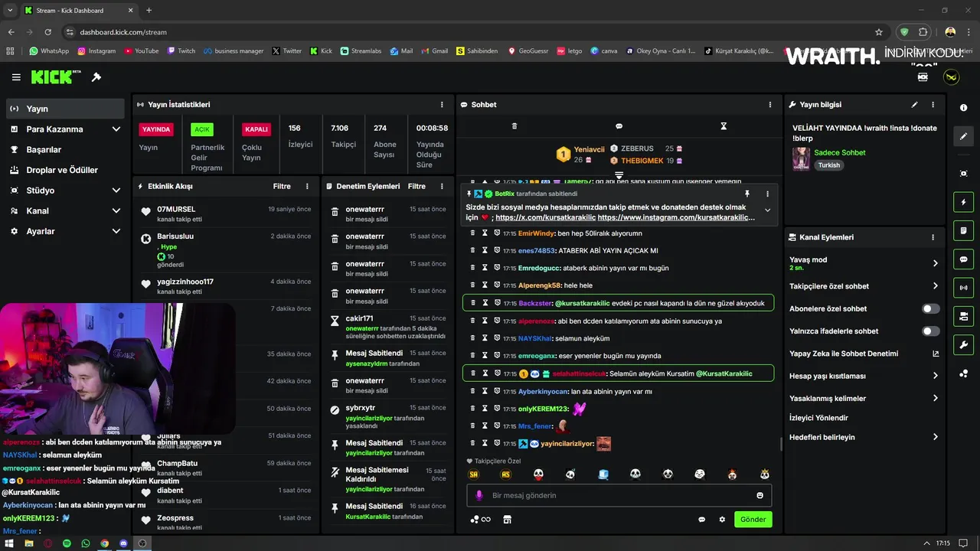980x551 pixels.
Task: Toggle Abonelere özel sohbet switch
Action: pyautogui.click(x=930, y=308)
